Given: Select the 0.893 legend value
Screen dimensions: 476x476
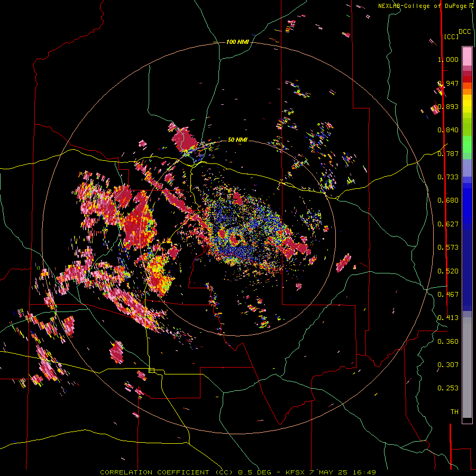Looking at the screenshot, I should 448,106.
